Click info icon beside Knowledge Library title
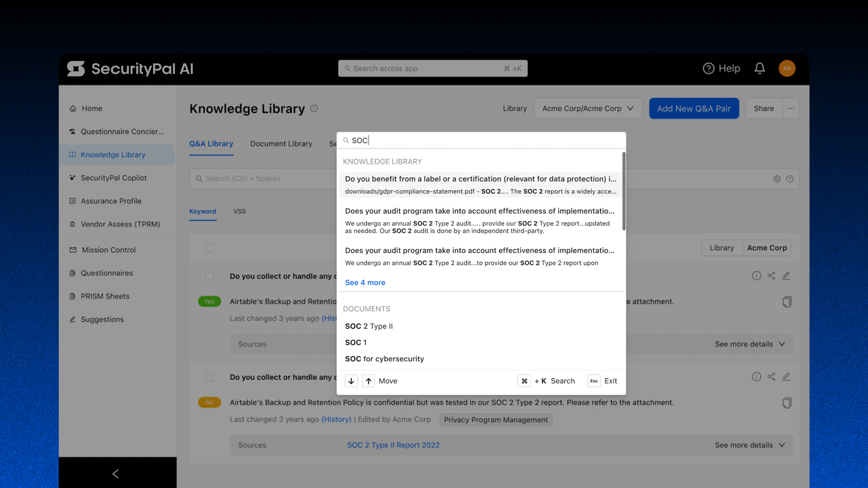868x488 pixels. point(314,108)
